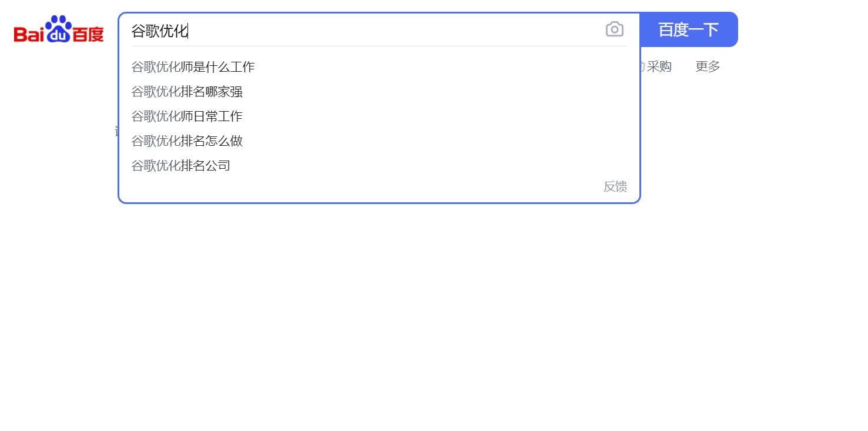Click the blue paw print in Baidu logo
Viewport: 868px width, 431px height.
(59, 29)
